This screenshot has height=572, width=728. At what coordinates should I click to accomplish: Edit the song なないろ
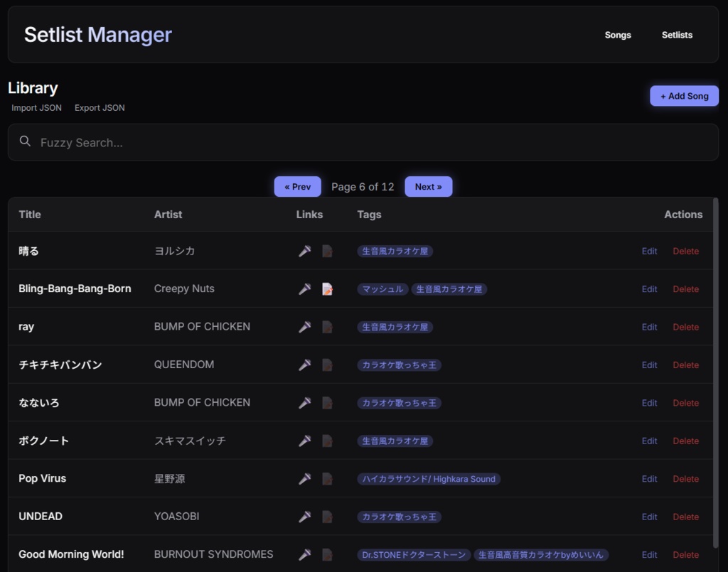pos(648,403)
